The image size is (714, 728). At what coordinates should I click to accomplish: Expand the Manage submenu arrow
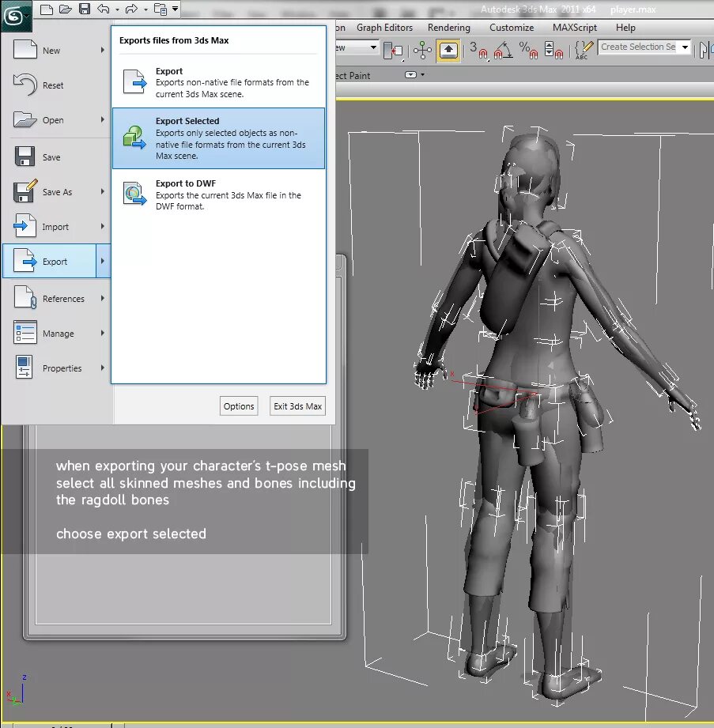103,333
